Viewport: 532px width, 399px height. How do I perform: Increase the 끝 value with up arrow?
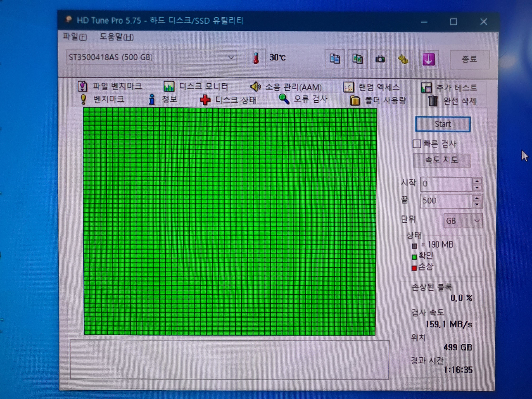coord(477,198)
